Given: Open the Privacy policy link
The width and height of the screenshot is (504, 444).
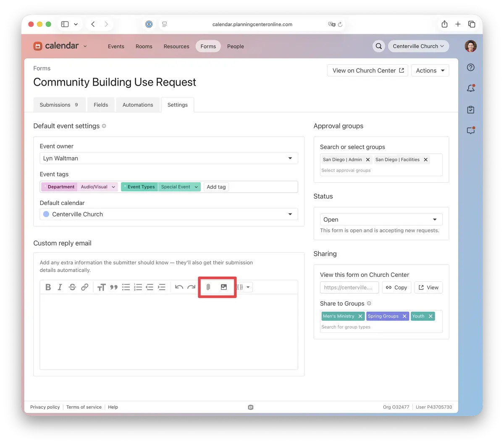Looking at the screenshot, I should pos(45,407).
